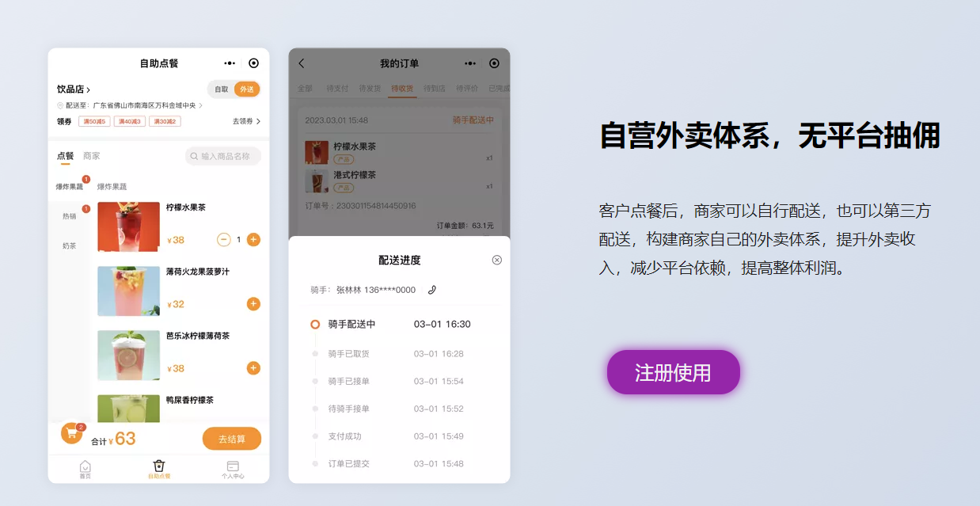Image resolution: width=980 pixels, height=506 pixels.
Task: Tap the phone icon to call rider
Action: pyautogui.click(x=431, y=290)
